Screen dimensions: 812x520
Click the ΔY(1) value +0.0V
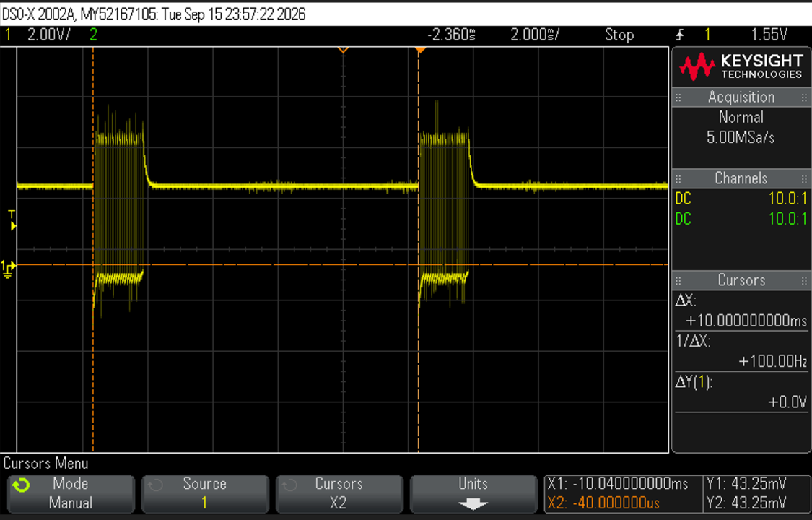(x=787, y=402)
